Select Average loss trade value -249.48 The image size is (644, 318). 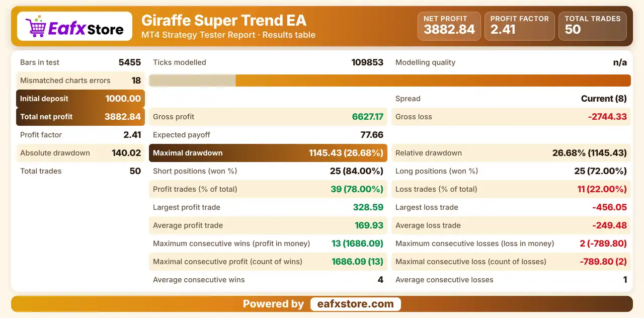610,225
